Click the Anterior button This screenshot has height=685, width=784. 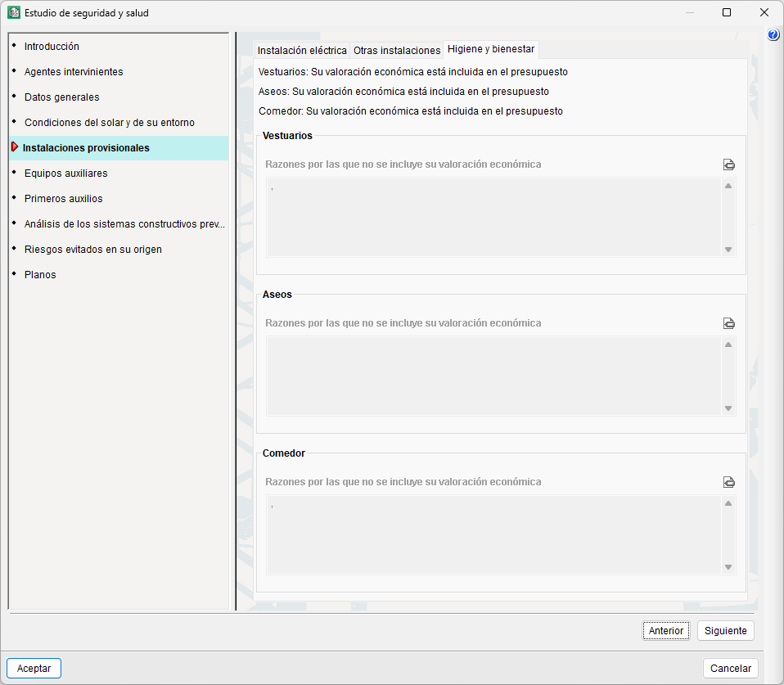[x=666, y=631]
